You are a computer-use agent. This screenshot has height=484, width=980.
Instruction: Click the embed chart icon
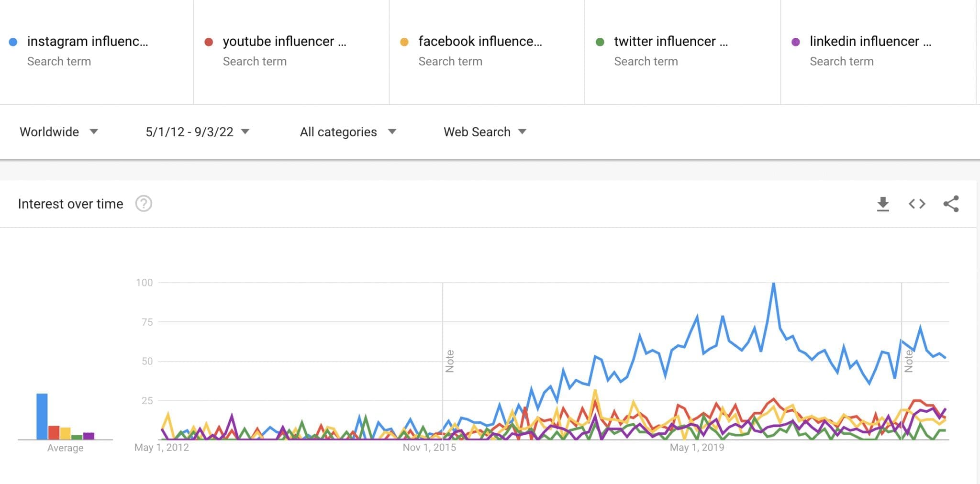916,204
